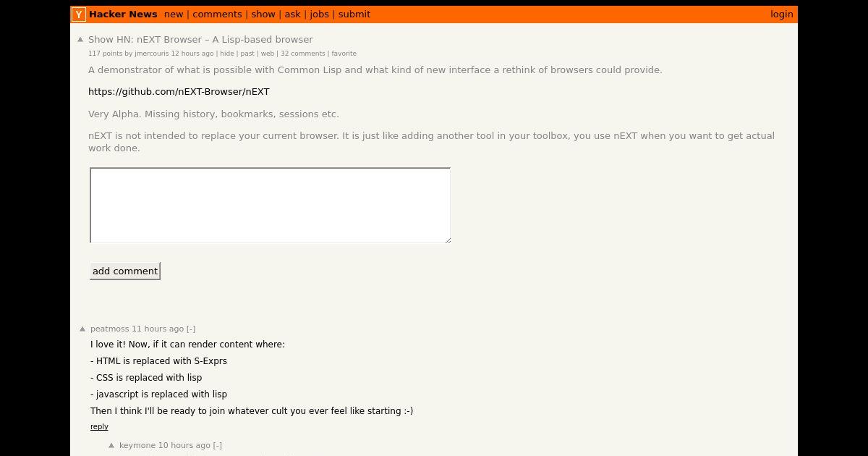This screenshot has height=456, width=868.
Task: Collapse keymone's comment with [-] toggle
Action: (218, 445)
